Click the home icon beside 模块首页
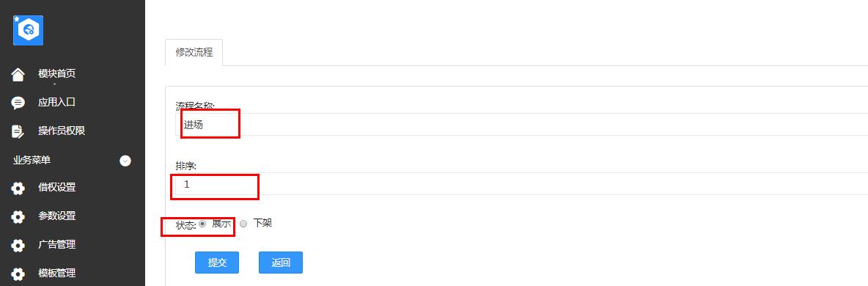The height and width of the screenshot is (286, 868). (18, 74)
